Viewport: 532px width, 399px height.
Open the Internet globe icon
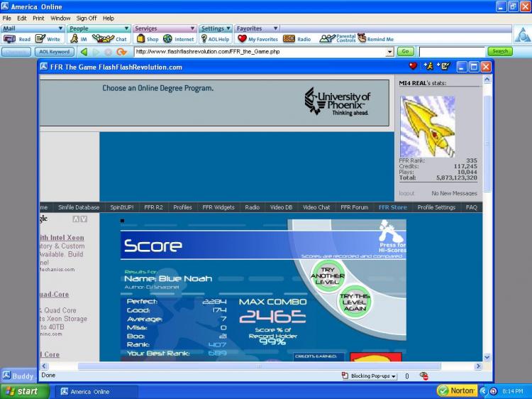167,39
